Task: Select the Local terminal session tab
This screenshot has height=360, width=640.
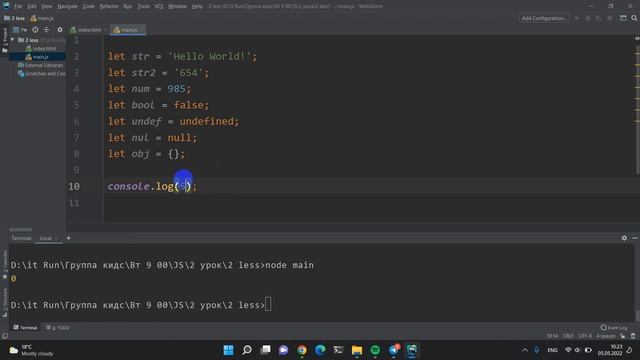Action: (x=46, y=238)
